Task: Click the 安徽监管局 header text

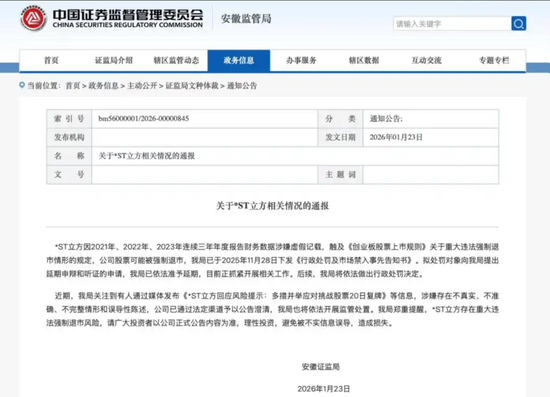Action: tap(246, 19)
